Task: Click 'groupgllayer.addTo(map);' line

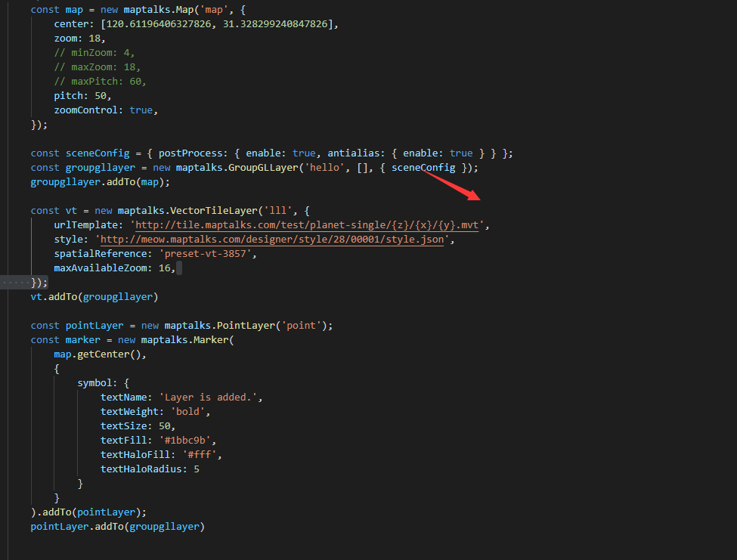Action: click(100, 182)
